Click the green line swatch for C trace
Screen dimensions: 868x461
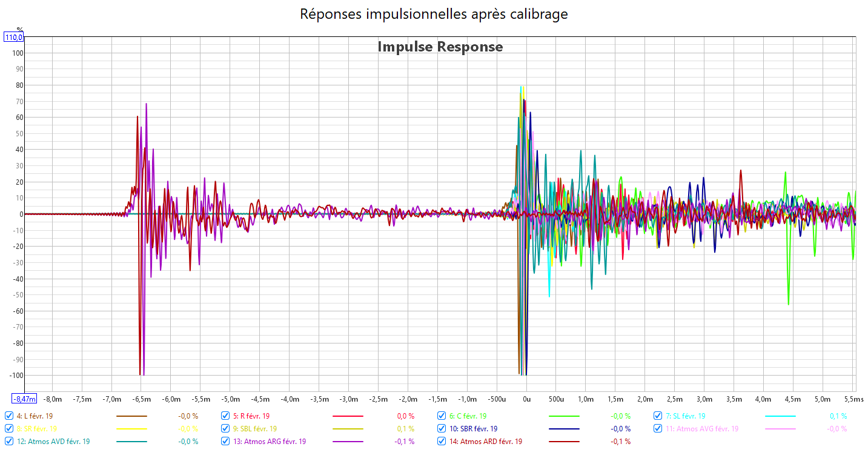564,416
